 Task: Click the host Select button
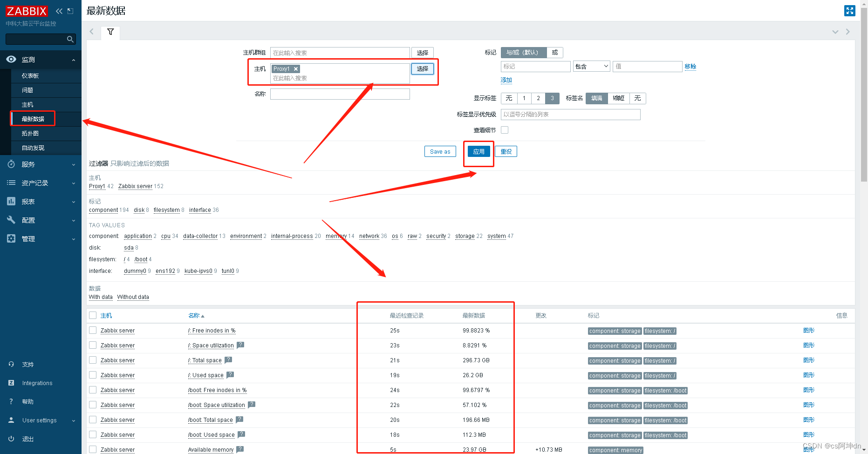(423, 69)
